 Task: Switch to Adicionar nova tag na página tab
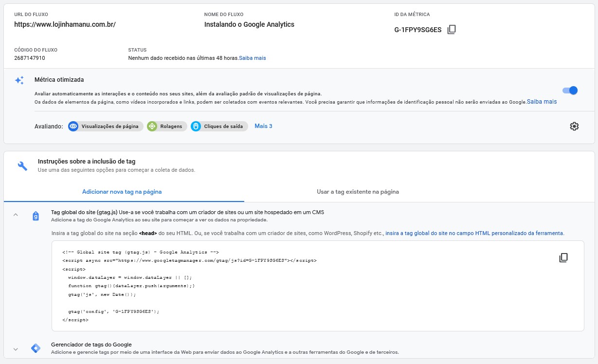click(122, 192)
